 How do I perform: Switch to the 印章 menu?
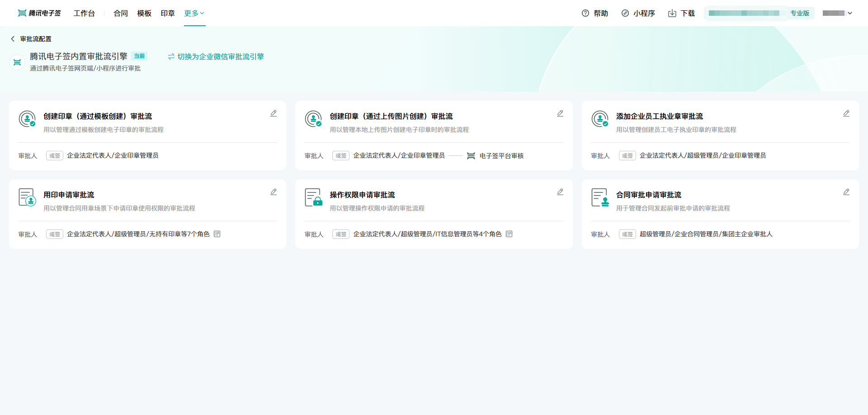(x=168, y=13)
